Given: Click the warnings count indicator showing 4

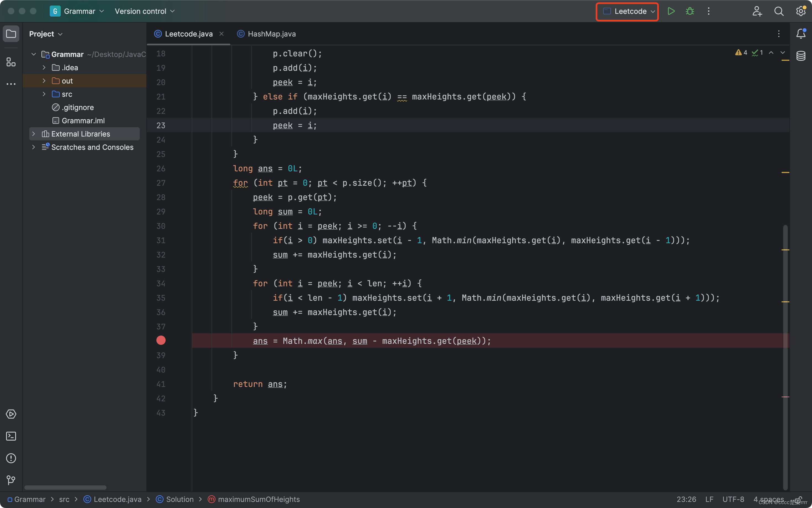Looking at the screenshot, I should point(741,53).
